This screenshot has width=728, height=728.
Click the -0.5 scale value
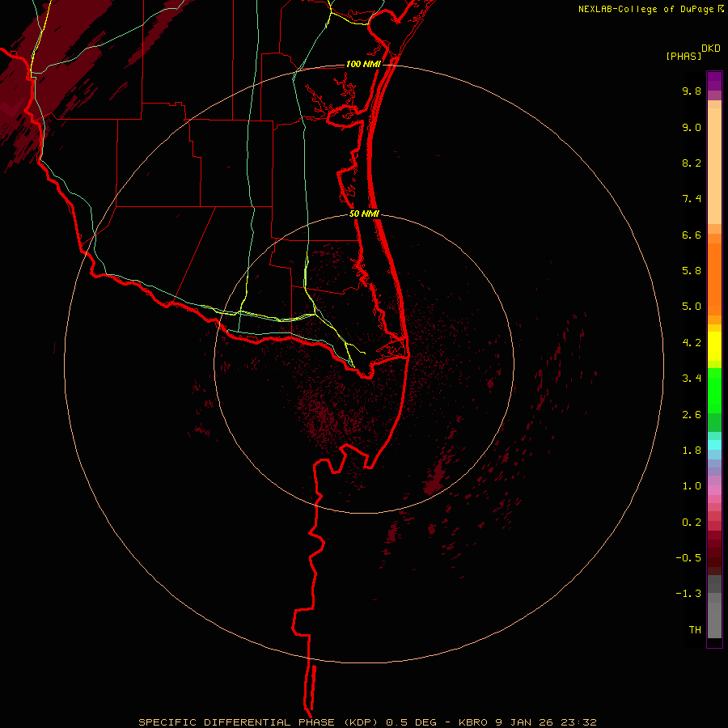[x=688, y=558]
